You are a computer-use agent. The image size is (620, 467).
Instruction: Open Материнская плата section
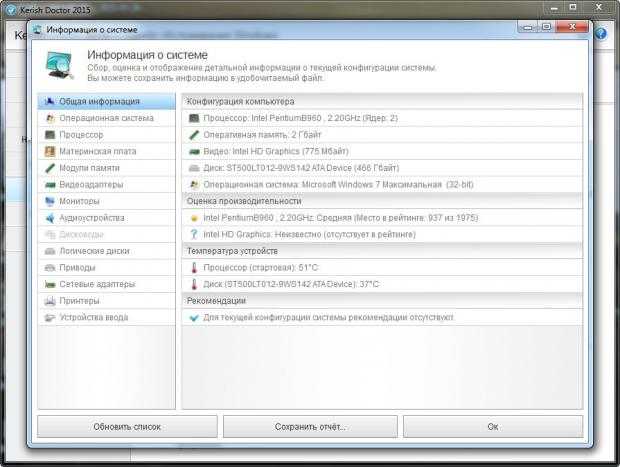106,151
